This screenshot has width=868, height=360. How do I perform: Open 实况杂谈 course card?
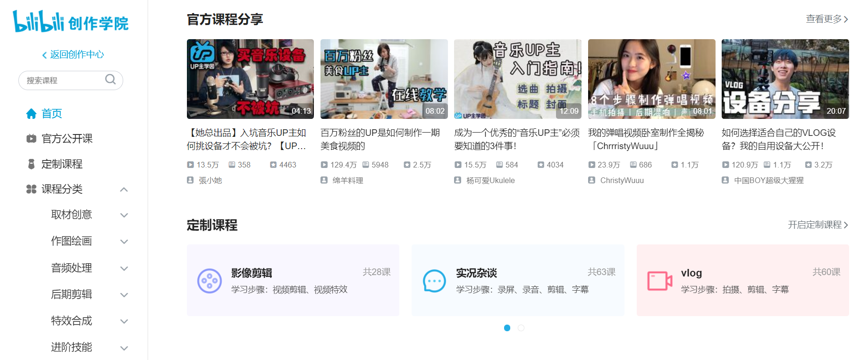point(518,280)
